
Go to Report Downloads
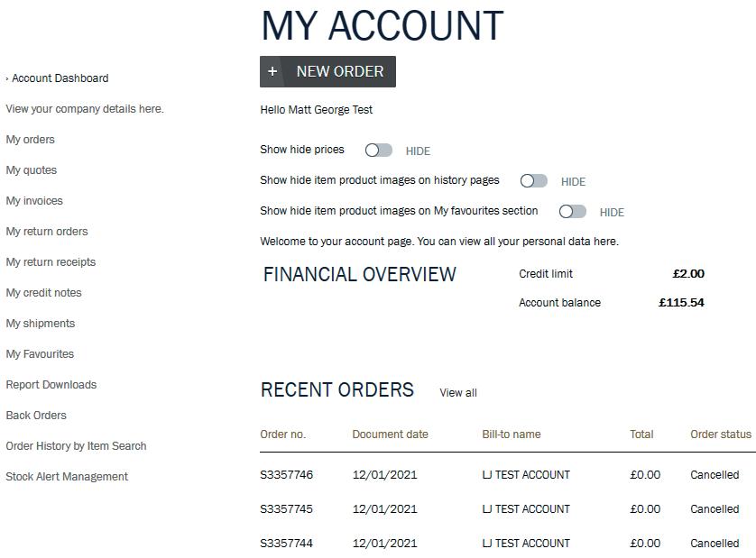[x=51, y=385]
